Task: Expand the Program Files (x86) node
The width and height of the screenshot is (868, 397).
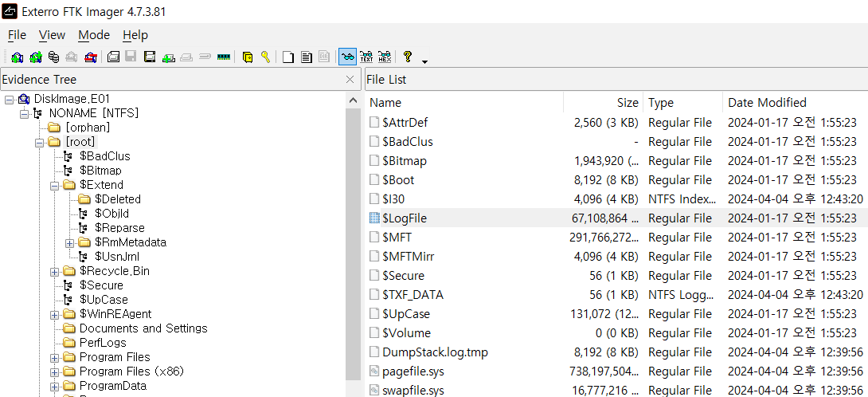Action: click(x=54, y=371)
